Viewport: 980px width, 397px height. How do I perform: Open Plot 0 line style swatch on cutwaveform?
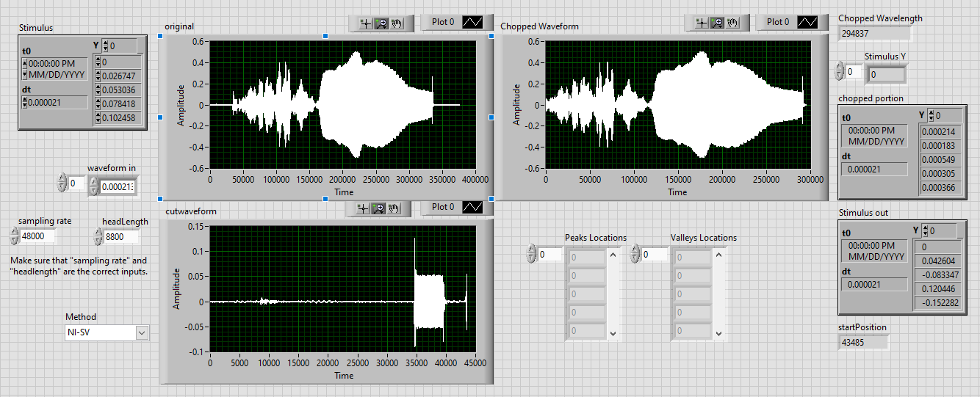[472, 207]
